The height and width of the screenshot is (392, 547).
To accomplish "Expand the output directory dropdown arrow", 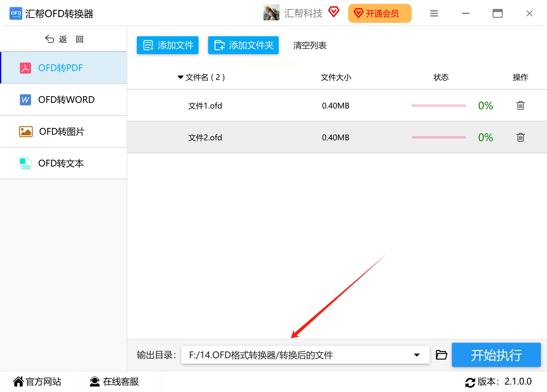I will pyautogui.click(x=417, y=355).
